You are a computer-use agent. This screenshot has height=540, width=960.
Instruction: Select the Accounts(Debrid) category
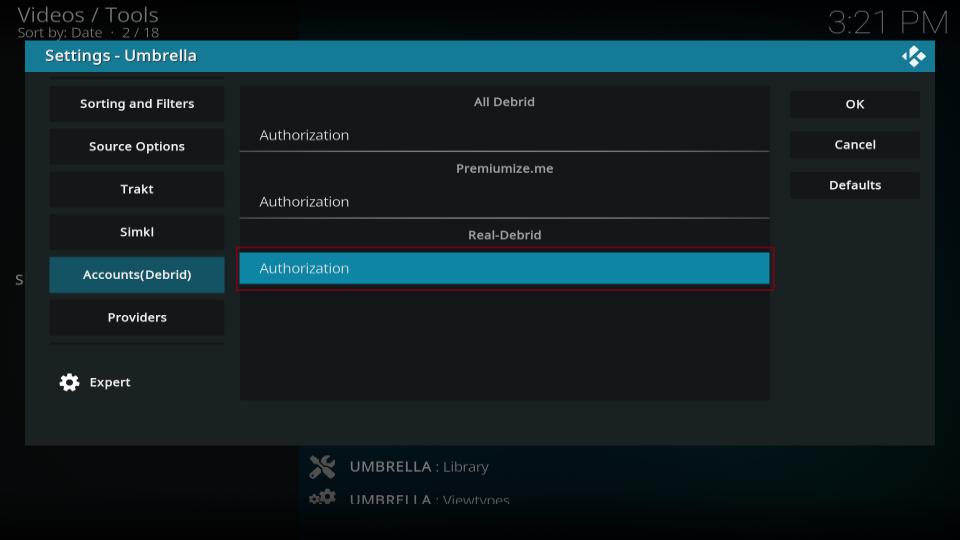click(137, 275)
